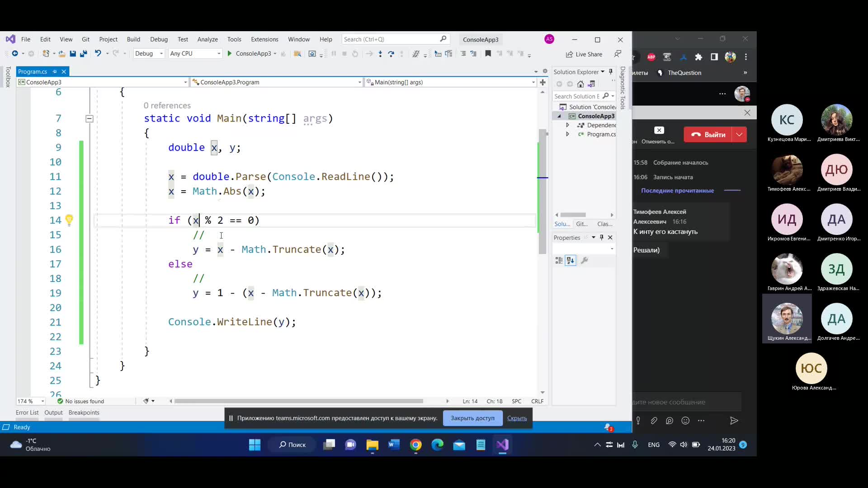Click the lightbulb quick actions icon on line 14
The height and width of the screenshot is (488, 868).
pos(69,220)
